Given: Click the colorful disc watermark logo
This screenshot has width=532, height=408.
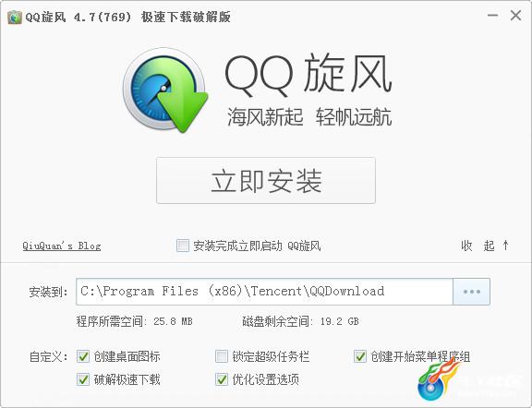Looking at the screenshot, I should [440, 380].
